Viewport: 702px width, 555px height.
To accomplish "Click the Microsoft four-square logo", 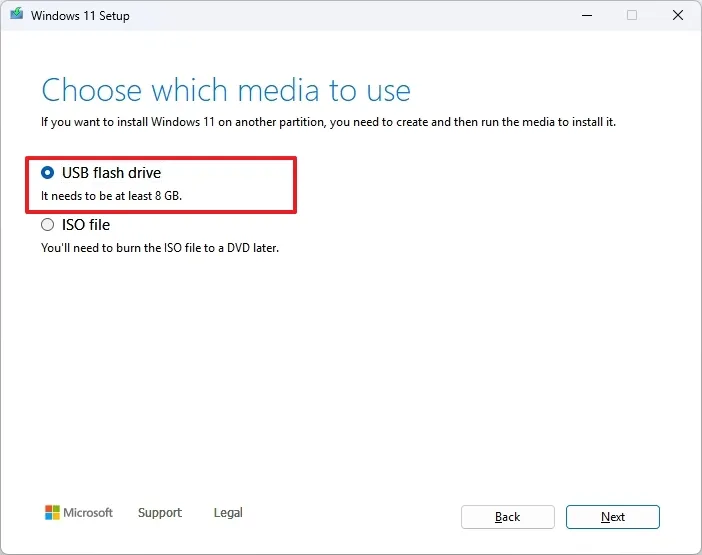I will (x=53, y=513).
